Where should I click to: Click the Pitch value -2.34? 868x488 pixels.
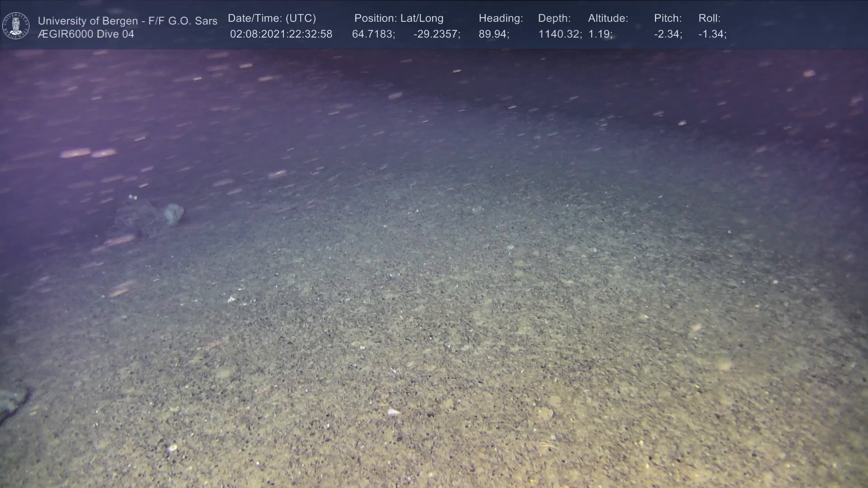point(668,34)
